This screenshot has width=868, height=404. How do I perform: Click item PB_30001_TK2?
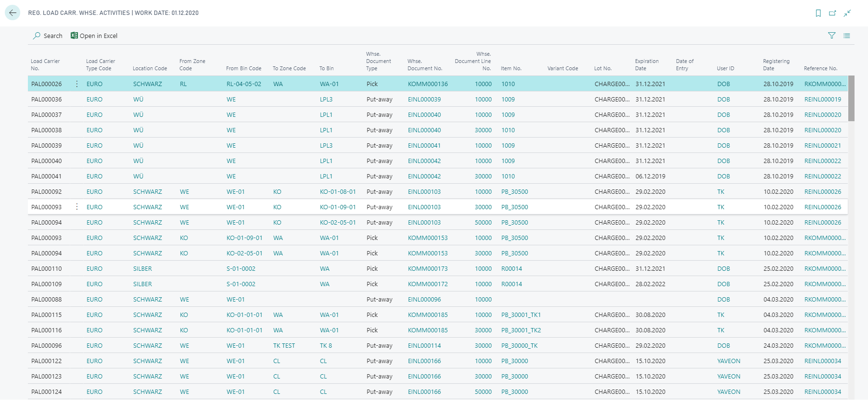(x=521, y=330)
